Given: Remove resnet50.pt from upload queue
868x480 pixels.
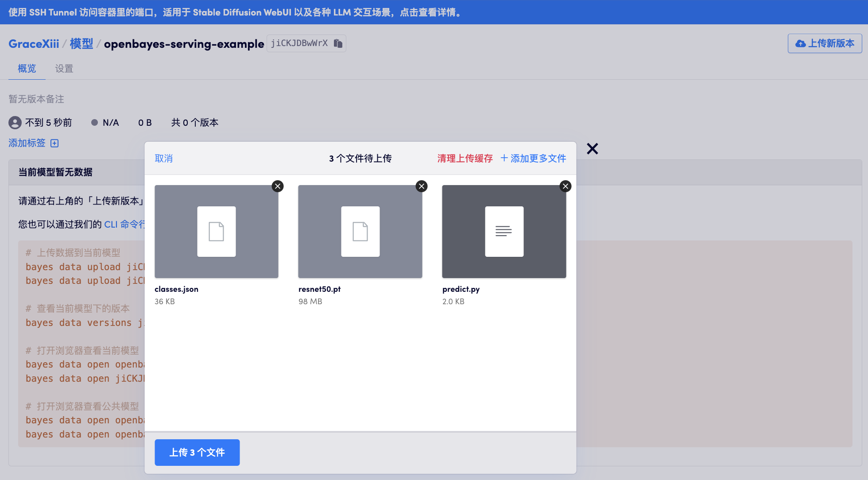Looking at the screenshot, I should (x=422, y=186).
